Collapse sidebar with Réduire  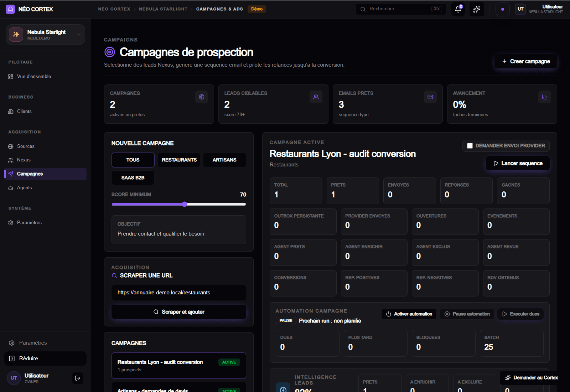pos(45,359)
